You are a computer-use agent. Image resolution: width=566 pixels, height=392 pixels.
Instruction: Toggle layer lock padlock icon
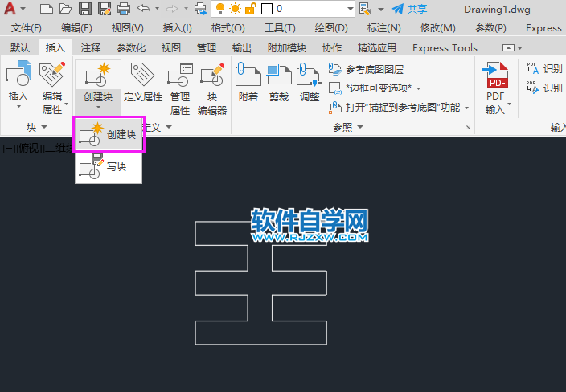[251, 9]
